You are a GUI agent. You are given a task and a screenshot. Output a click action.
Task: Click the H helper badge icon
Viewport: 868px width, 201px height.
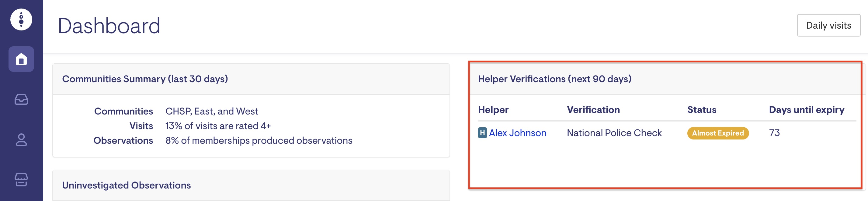tap(482, 133)
